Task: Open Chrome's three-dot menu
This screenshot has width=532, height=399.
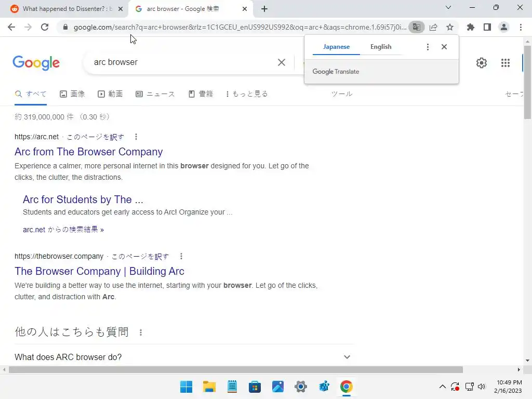Action: click(521, 27)
